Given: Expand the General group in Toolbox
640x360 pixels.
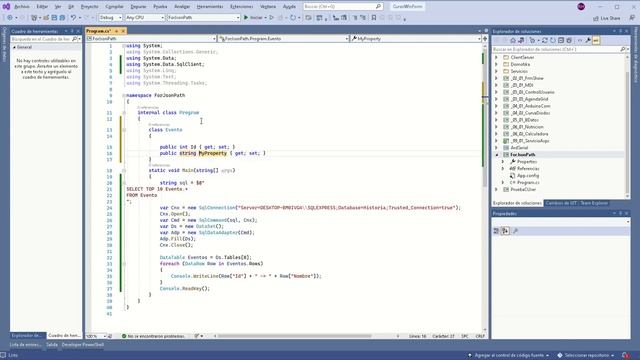Looking at the screenshot, I should (14, 47).
